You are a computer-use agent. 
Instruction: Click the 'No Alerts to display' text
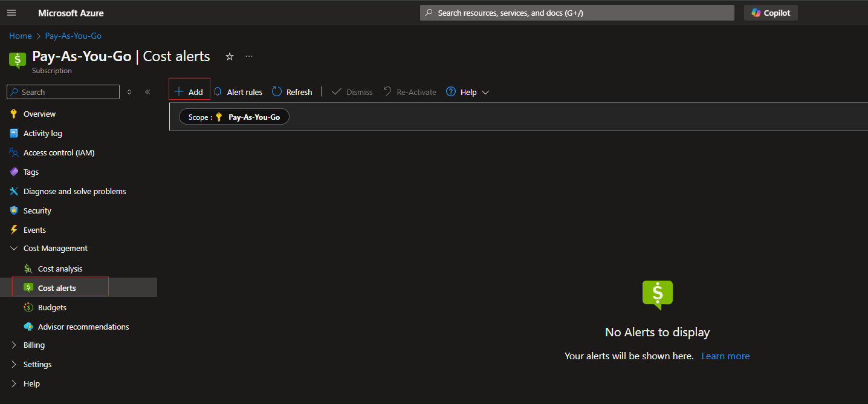coord(658,332)
